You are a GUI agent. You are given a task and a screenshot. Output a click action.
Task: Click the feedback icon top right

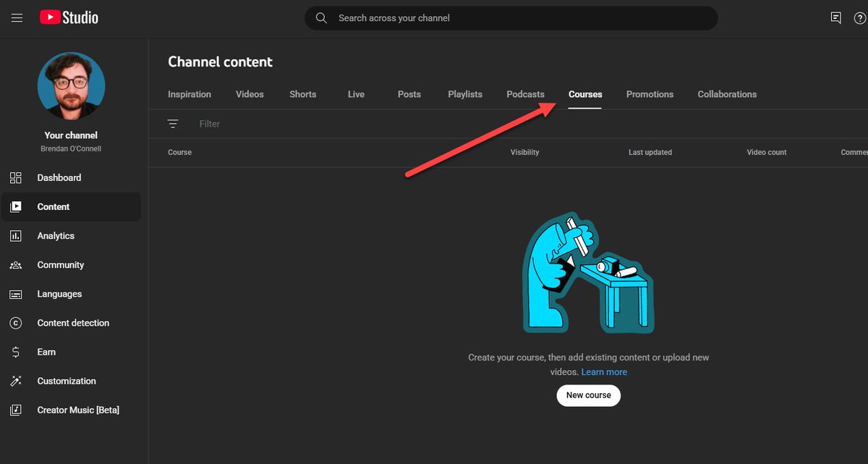835,17
